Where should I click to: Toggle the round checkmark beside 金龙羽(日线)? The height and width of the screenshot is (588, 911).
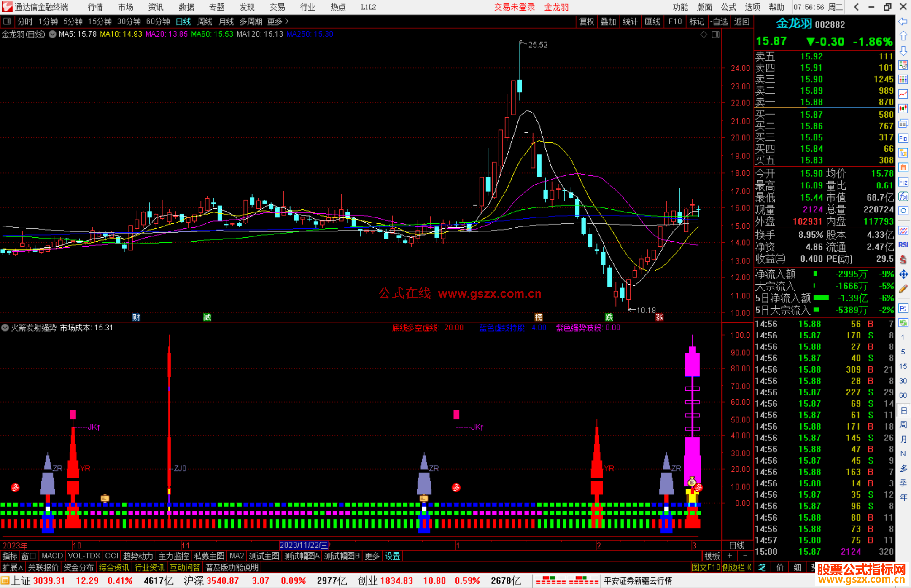[x=52, y=34]
